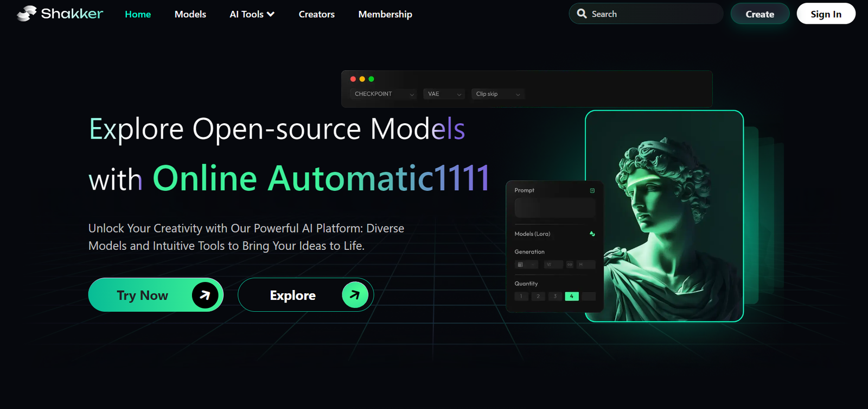The image size is (868, 409).
Task: Click the "Models (Lora)" label
Action: 532,234
